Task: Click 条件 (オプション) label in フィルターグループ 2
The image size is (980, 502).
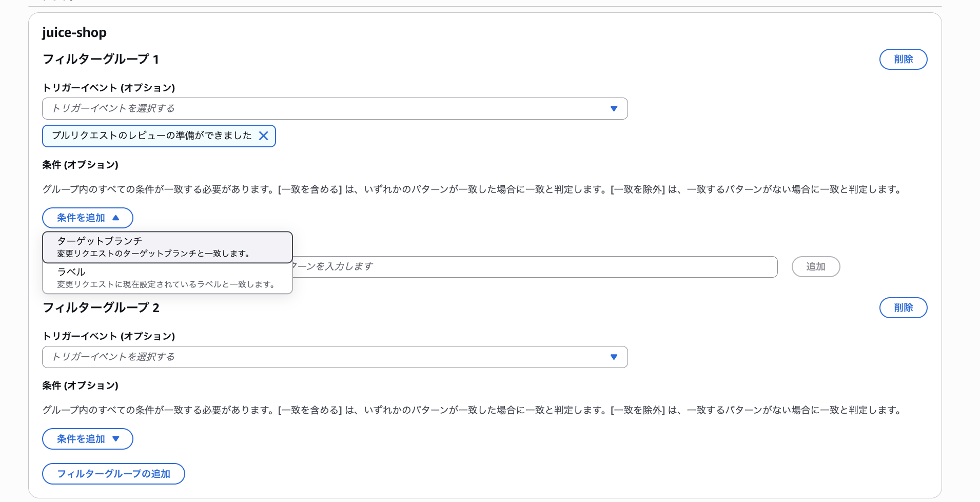Action: (80, 385)
